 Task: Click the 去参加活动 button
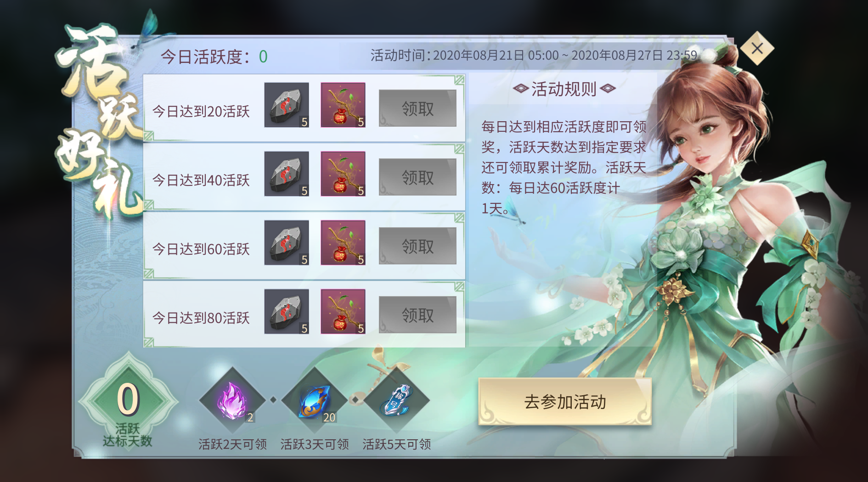565,402
